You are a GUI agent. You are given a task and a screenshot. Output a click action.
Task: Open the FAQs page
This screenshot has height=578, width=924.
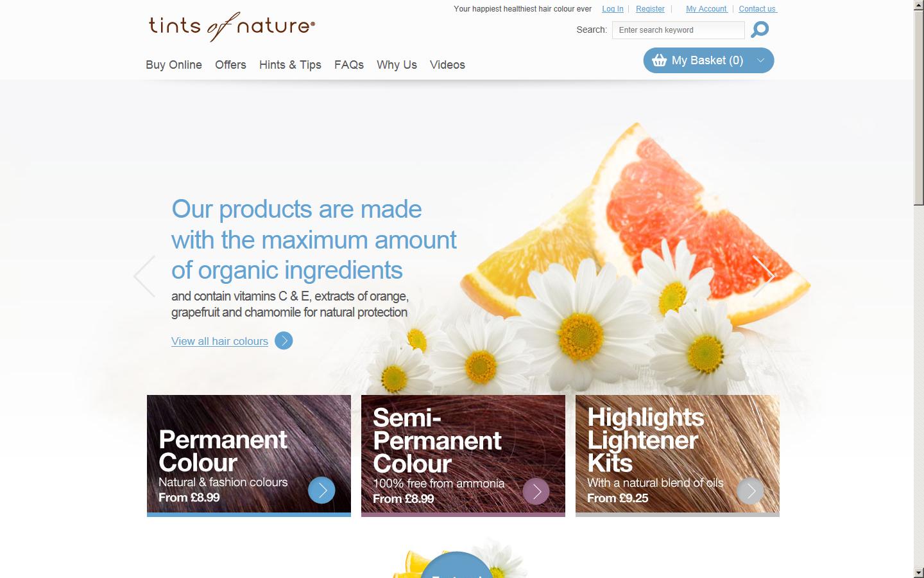click(x=349, y=65)
